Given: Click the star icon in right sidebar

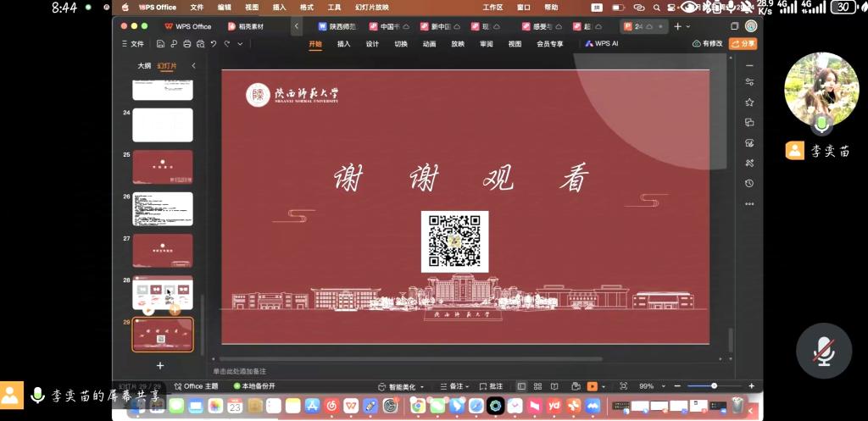Looking at the screenshot, I should click(749, 102).
